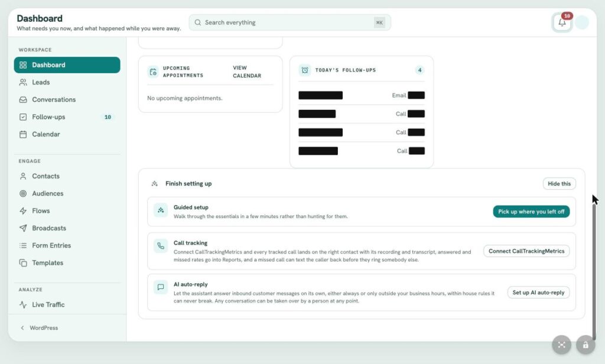Click the Calendar icon in sidebar
Viewport: 605px width, 364px height.
[23, 134]
